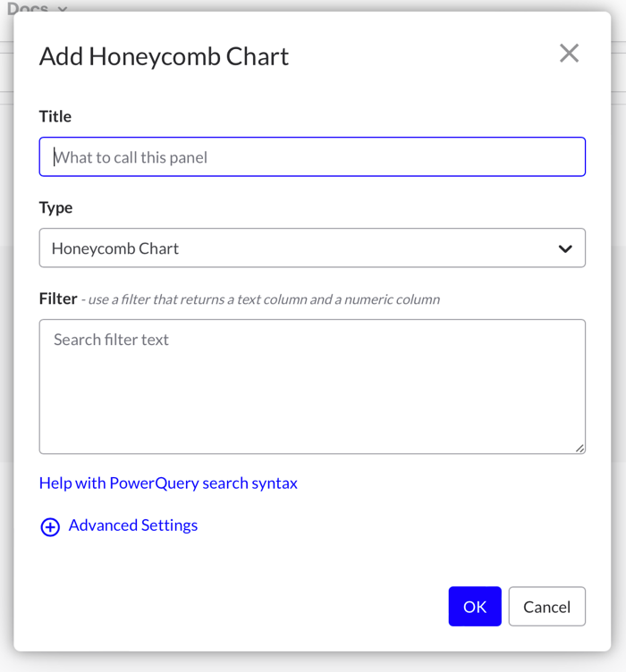Click the Add Honeycomb Chart heading
Image resolution: width=626 pixels, height=672 pixels.
164,56
